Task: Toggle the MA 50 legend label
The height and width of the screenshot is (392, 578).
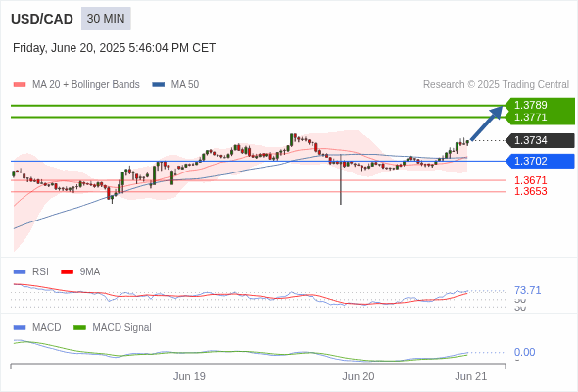Action: (185, 85)
